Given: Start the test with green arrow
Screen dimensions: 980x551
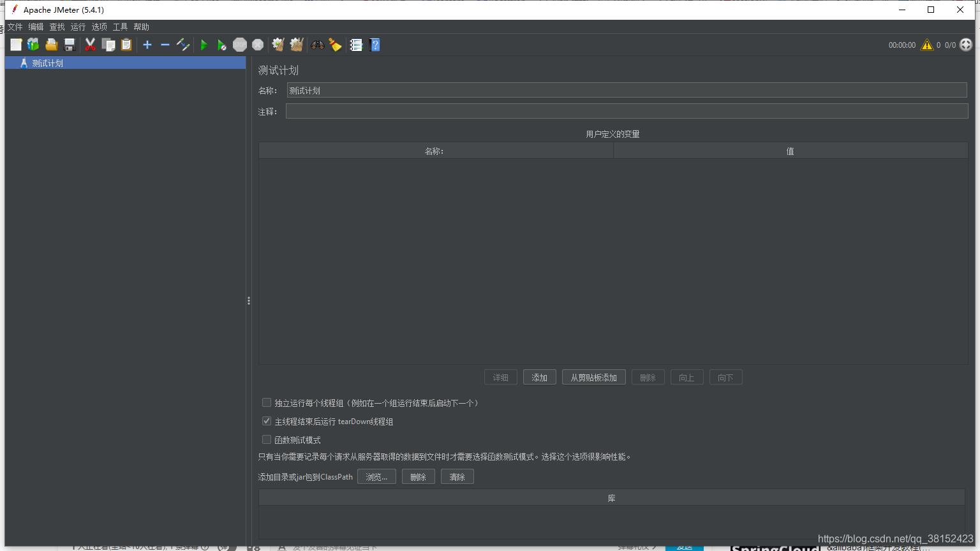Looking at the screenshot, I should tap(204, 45).
